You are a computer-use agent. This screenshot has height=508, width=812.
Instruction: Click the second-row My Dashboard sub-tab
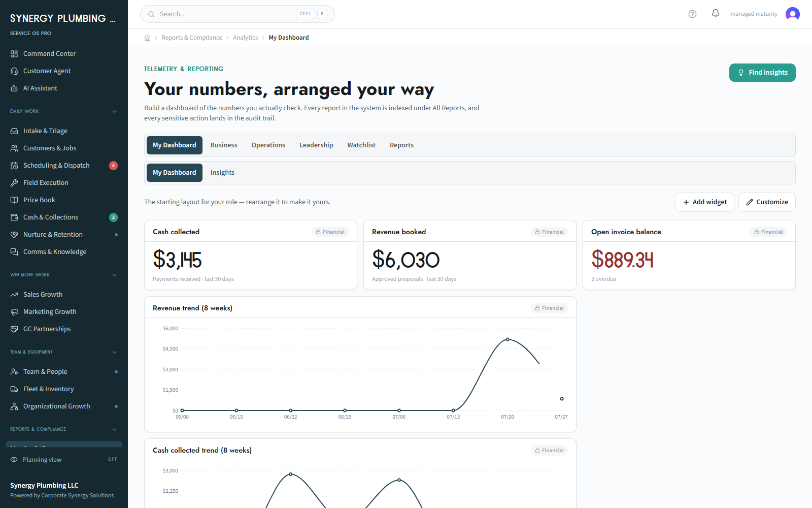click(175, 173)
